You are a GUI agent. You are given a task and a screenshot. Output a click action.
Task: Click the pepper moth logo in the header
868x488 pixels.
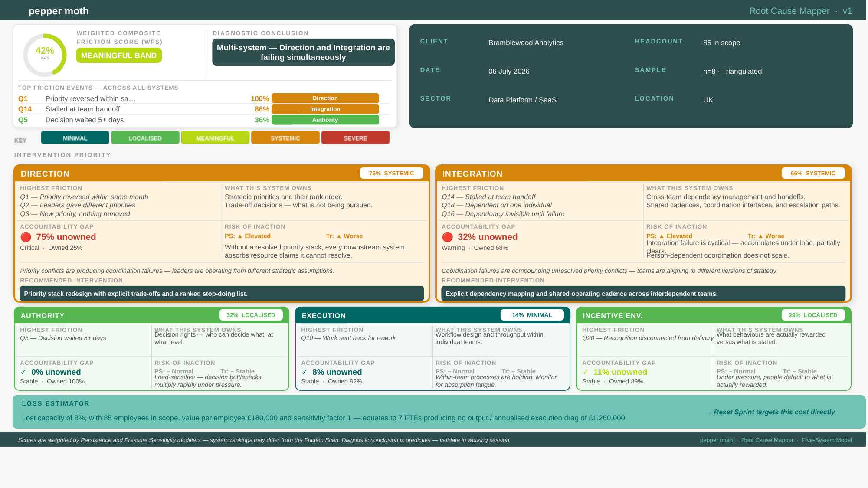[59, 11]
